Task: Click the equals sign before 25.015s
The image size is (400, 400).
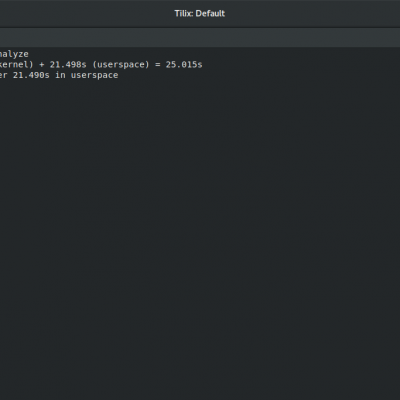Action: click(x=158, y=65)
